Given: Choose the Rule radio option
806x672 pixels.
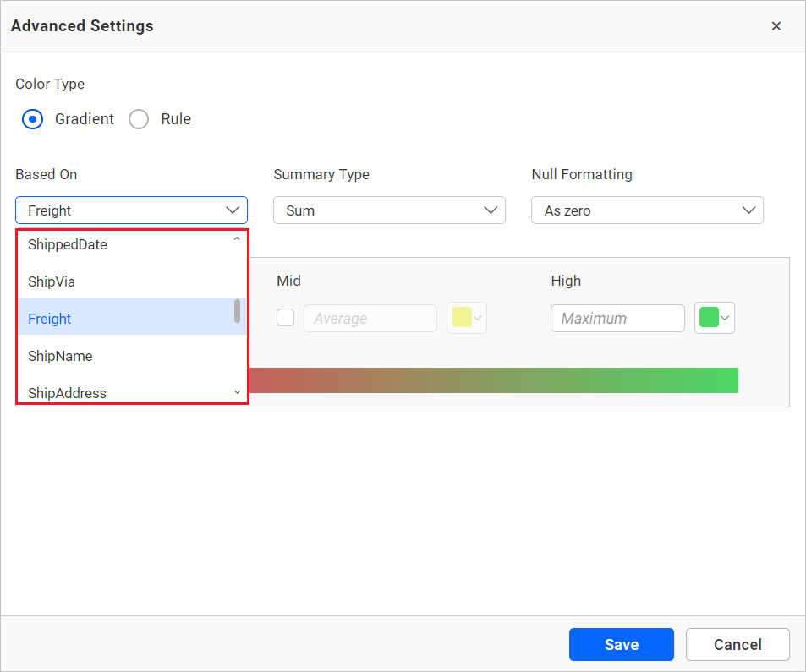Looking at the screenshot, I should [x=139, y=119].
